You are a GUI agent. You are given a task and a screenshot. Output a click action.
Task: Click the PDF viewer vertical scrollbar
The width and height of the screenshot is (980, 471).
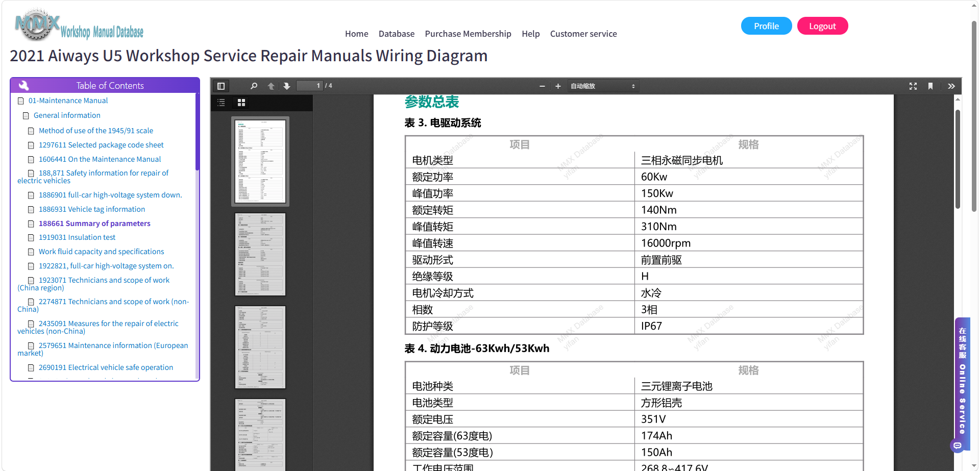[x=958, y=159]
